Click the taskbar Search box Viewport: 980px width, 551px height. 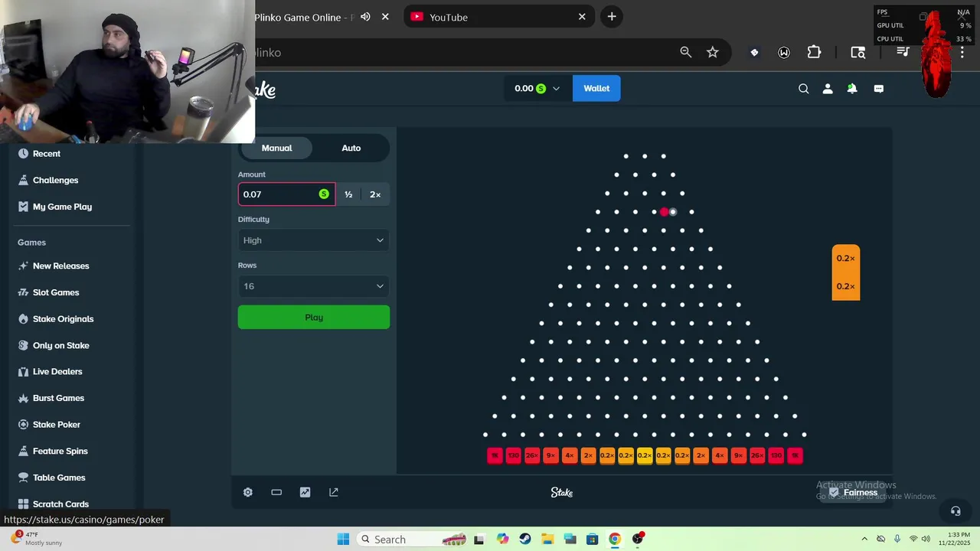413,540
